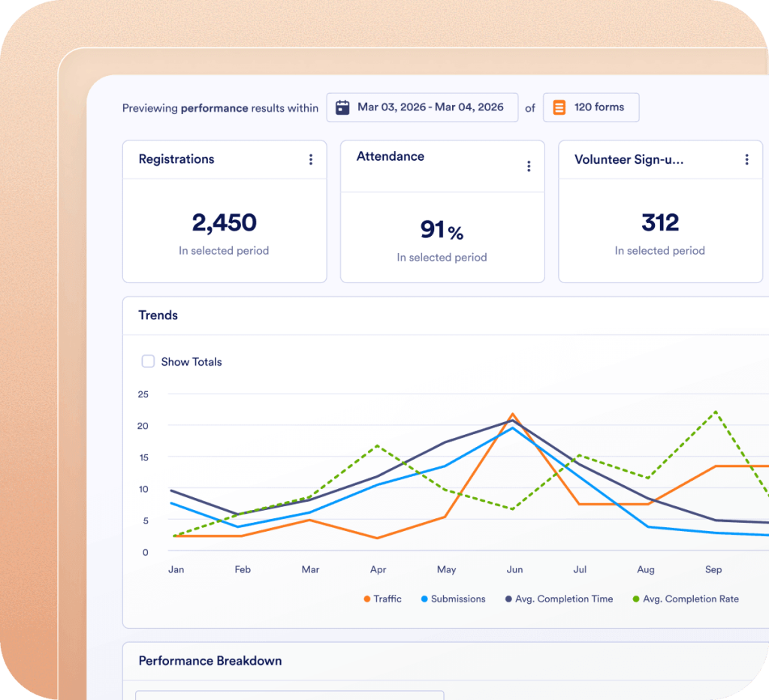This screenshot has height=700, width=769.
Task: Click the Attendance card title
Action: [x=391, y=156]
